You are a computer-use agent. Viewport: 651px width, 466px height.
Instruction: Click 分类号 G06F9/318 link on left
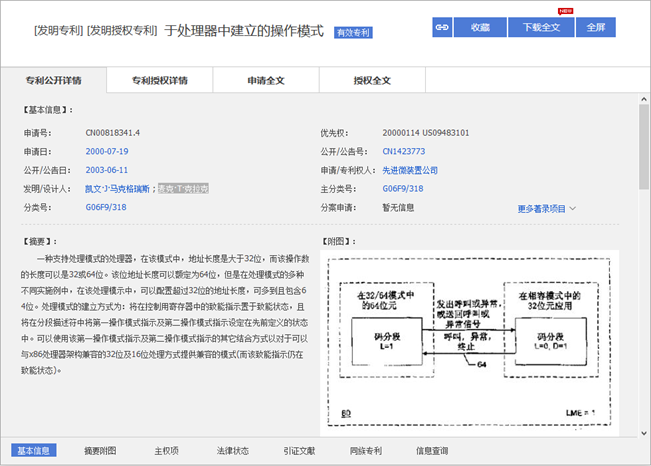click(x=106, y=207)
